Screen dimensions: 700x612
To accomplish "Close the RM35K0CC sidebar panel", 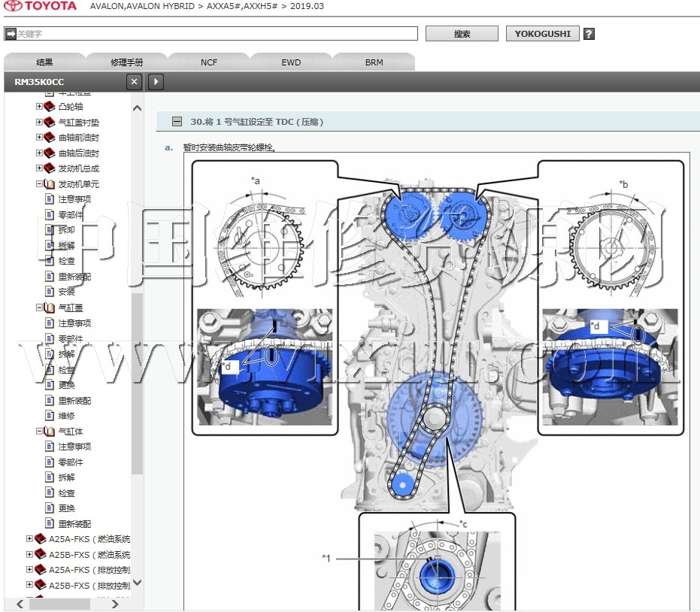I will click(134, 82).
